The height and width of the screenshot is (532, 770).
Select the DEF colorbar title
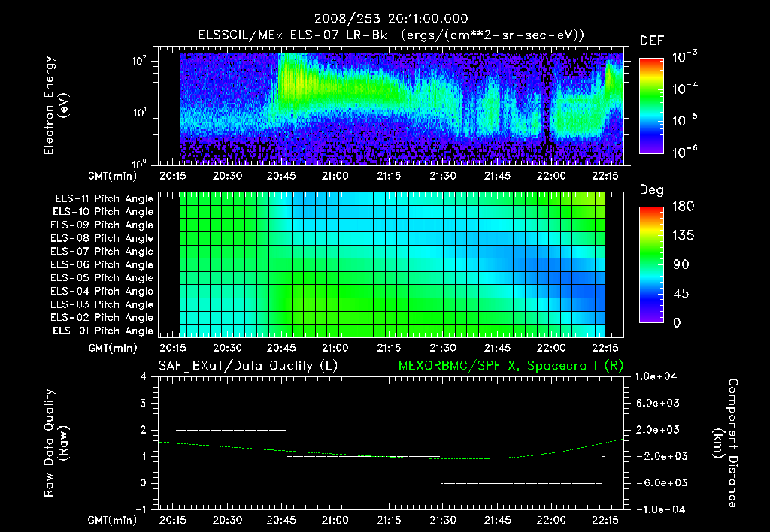coord(652,41)
